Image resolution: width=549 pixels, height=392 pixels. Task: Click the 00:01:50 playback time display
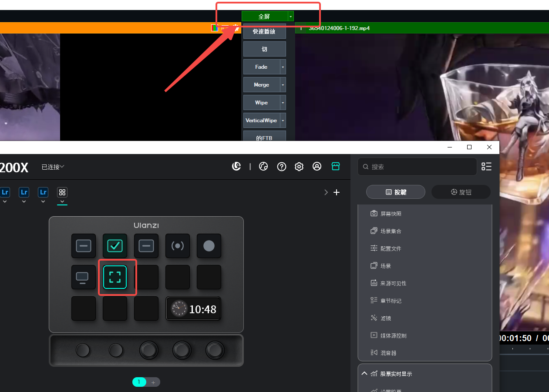point(515,338)
